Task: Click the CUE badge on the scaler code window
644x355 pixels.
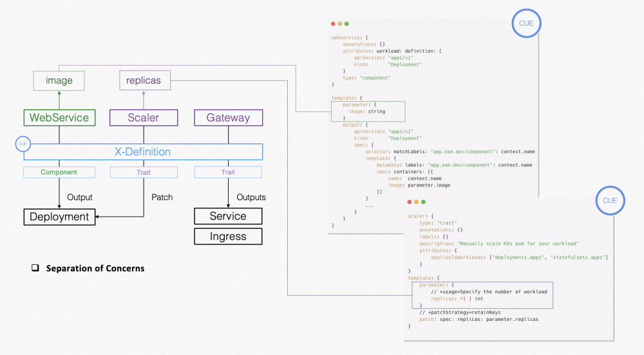Action: 609,201
